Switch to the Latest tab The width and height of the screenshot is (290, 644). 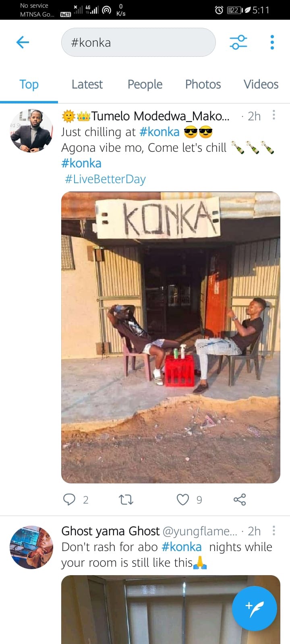[x=87, y=84]
